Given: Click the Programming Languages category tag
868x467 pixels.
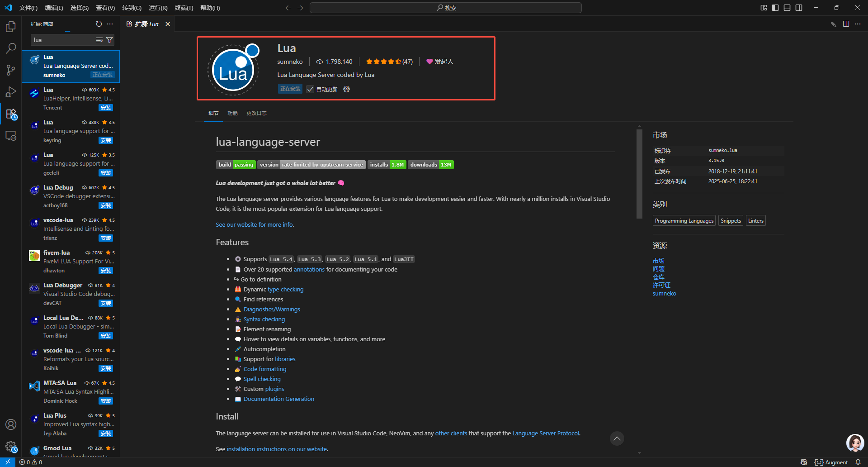Looking at the screenshot, I should 684,221.
